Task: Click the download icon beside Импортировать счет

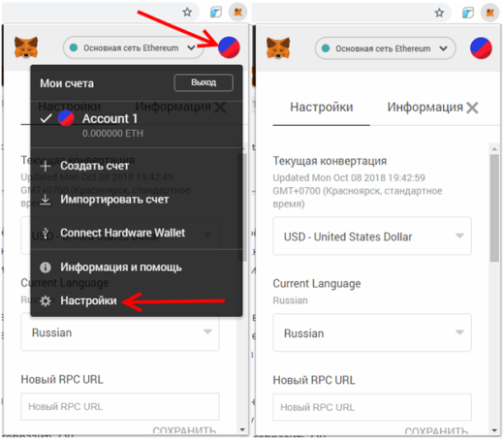Action: [46, 200]
